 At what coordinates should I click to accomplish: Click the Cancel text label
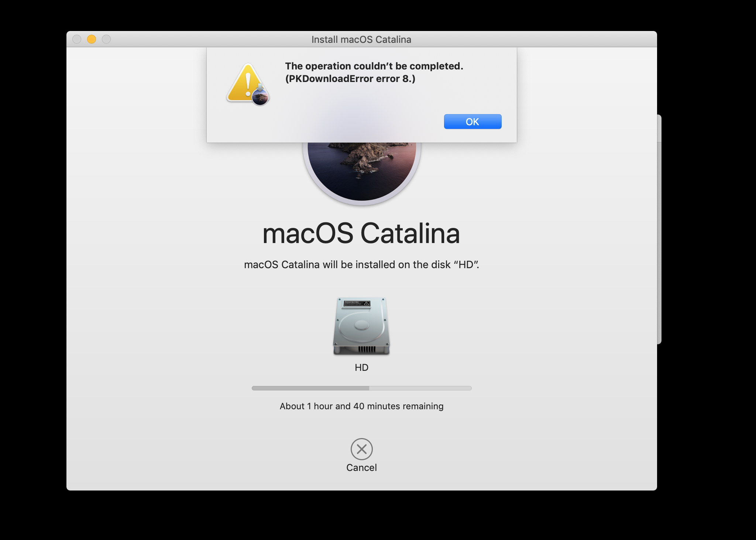coord(361,468)
